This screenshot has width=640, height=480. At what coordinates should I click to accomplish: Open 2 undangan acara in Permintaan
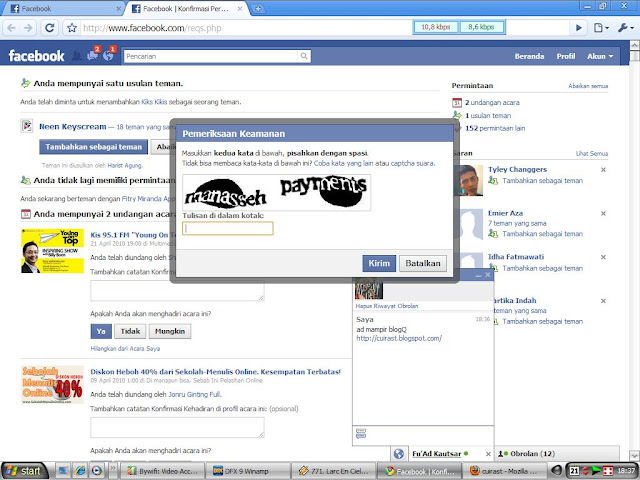click(x=492, y=102)
